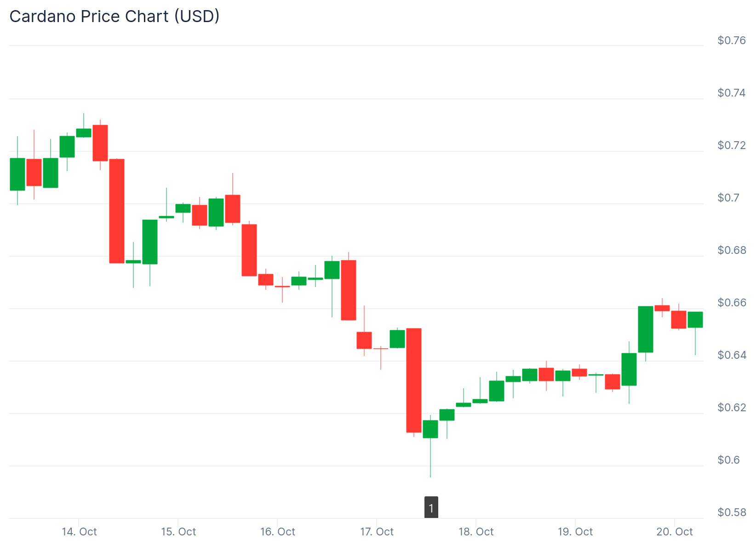Select the 14. Oct date axis label

coord(79,532)
